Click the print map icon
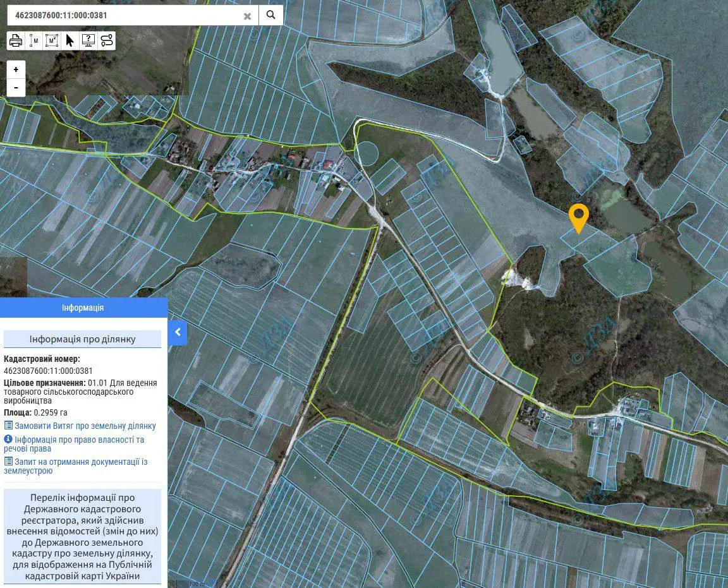Viewport: 728px width, 588px height. [x=16, y=41]
